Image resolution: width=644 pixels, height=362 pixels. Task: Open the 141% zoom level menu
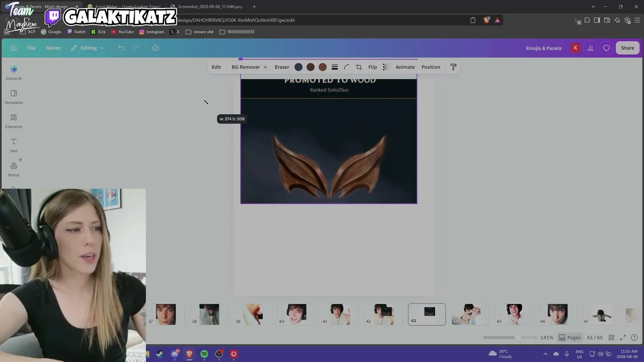[546, 337]
